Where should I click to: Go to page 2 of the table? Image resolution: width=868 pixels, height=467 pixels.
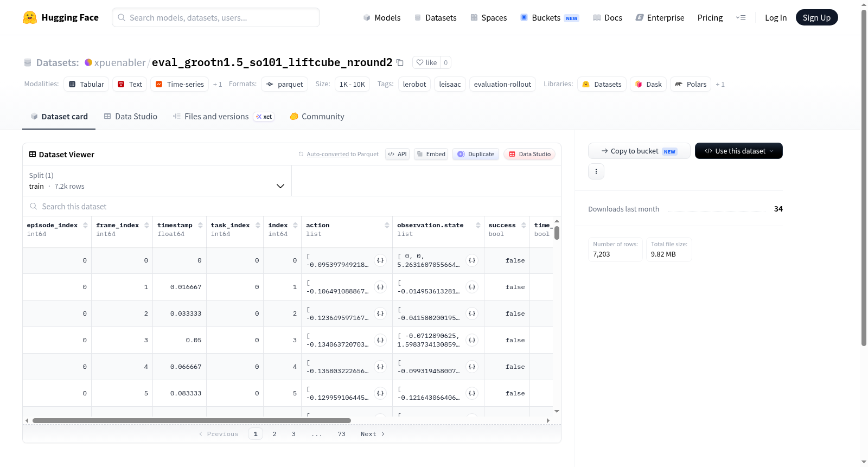click(275, 434)
